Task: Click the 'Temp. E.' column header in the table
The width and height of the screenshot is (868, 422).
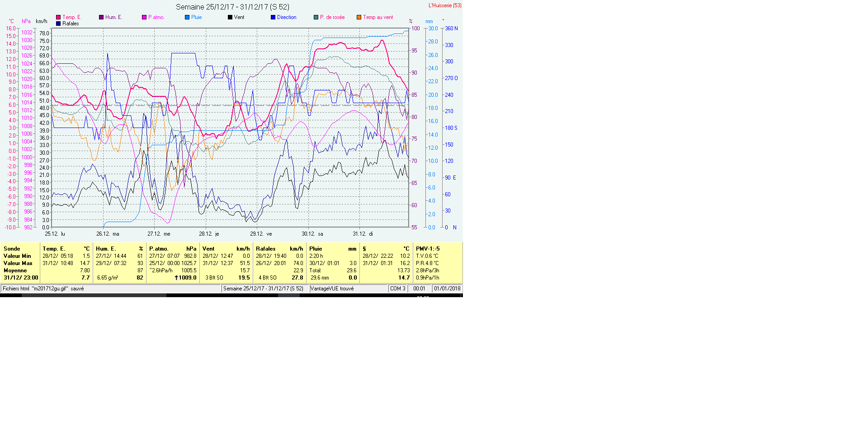Action: tap(54, 249)
